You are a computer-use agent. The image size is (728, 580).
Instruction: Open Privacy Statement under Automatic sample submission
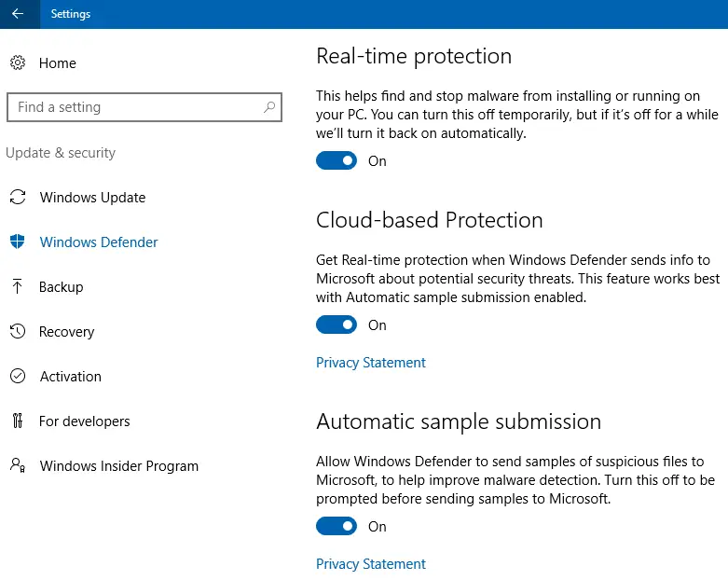coord(370,564)
